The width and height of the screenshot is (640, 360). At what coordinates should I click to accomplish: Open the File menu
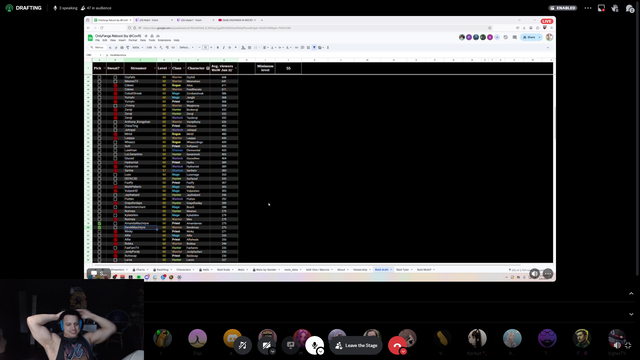pyautogui.click(x=97, y=40)
